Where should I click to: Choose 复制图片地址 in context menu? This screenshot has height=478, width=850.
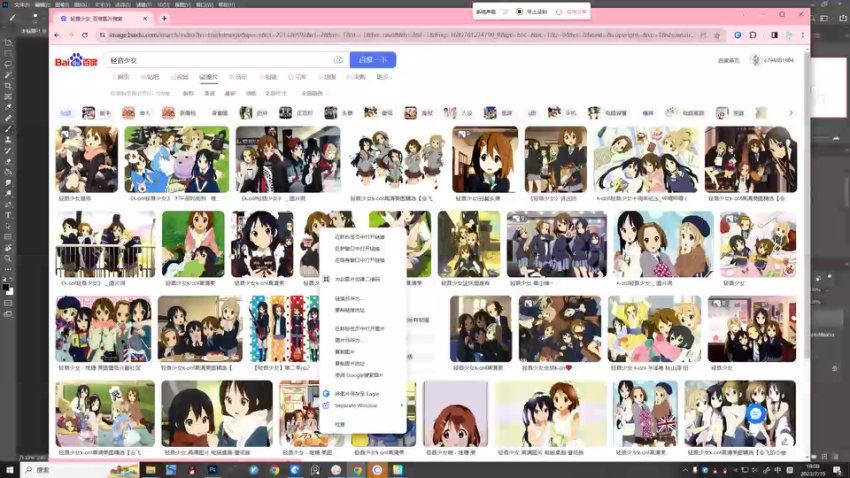(363, 364)
